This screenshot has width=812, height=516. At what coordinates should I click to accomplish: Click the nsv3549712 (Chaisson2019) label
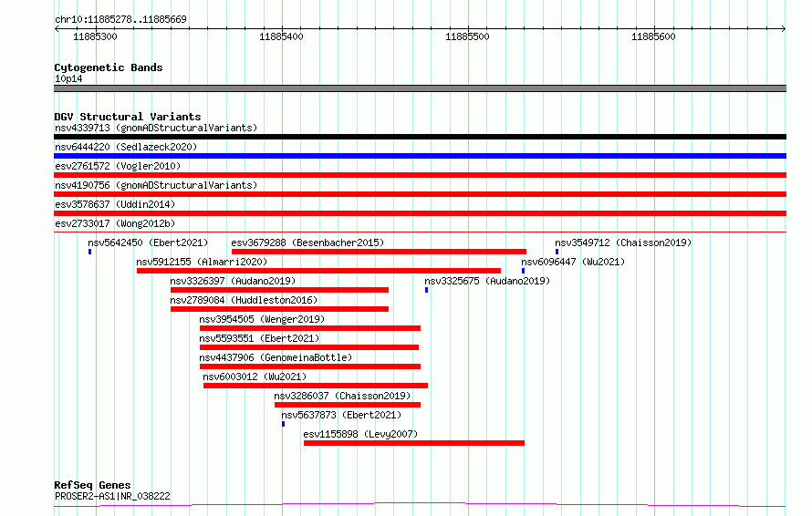(623, 243)
